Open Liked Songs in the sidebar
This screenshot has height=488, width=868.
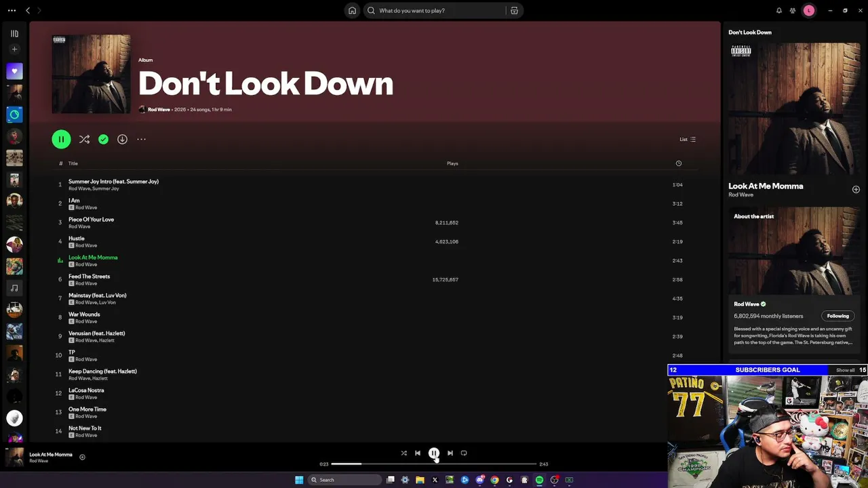click(14, 71)
